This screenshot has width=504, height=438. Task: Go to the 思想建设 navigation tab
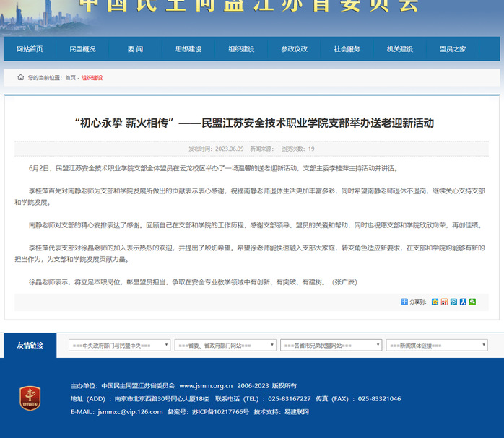tap(188, 49)
